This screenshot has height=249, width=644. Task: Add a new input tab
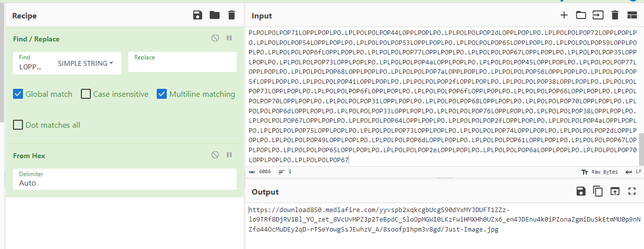[x=564, y=15]
